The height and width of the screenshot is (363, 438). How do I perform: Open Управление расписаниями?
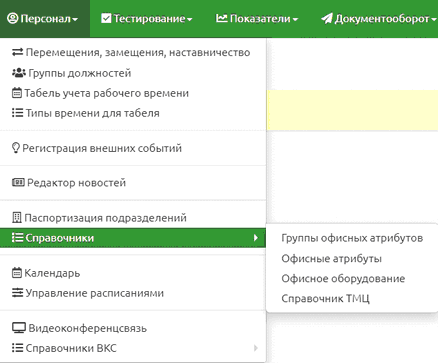coord(133,293)
